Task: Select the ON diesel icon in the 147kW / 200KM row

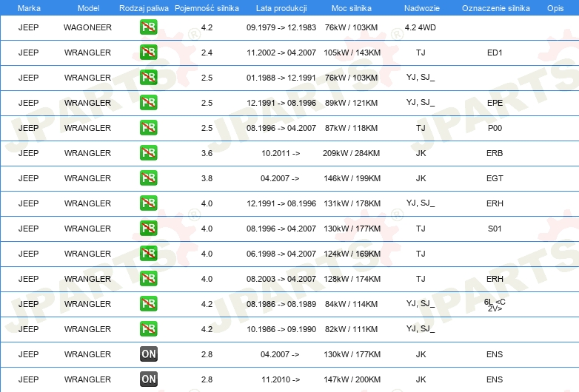Action: click(x=148, y=379)
